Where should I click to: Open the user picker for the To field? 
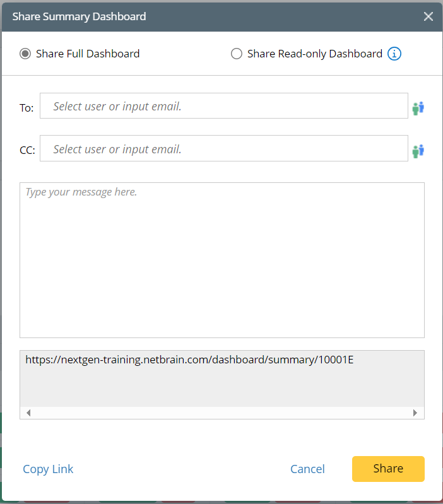(x=418, y=108)
